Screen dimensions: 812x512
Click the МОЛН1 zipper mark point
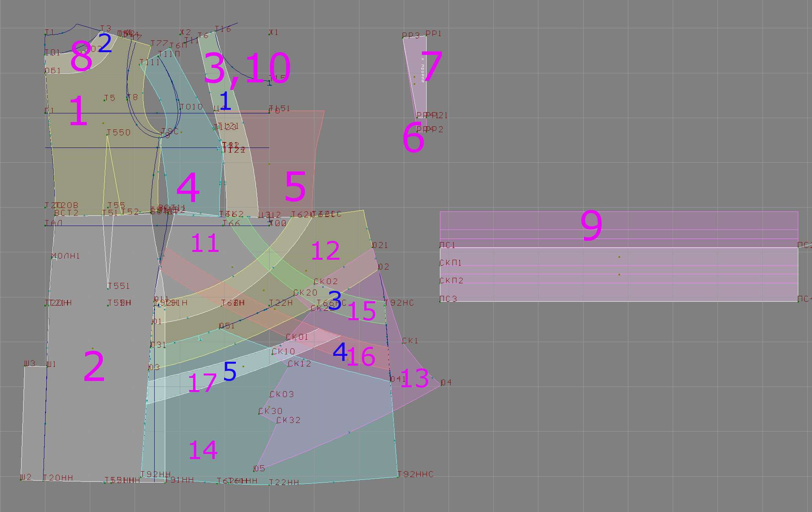point(52,258)
